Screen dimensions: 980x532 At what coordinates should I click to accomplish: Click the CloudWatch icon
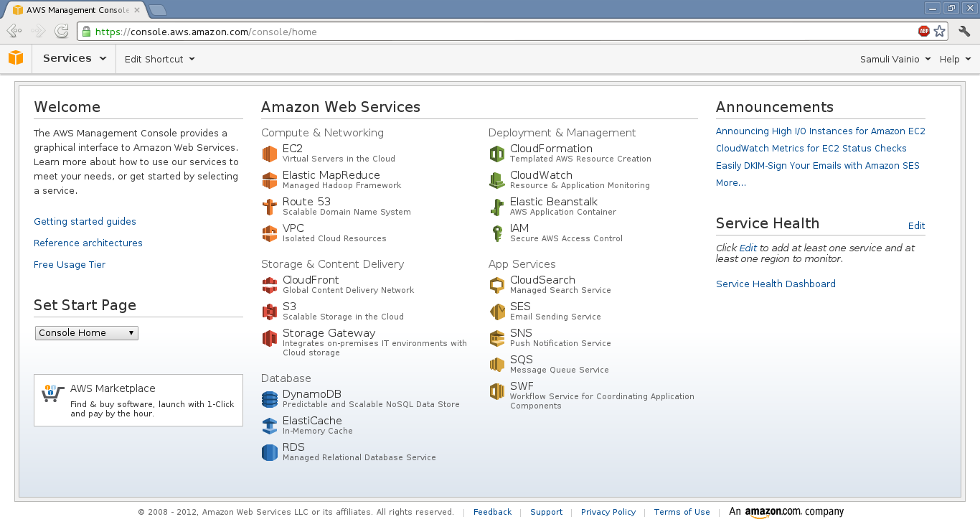click(x=497, y=180)
